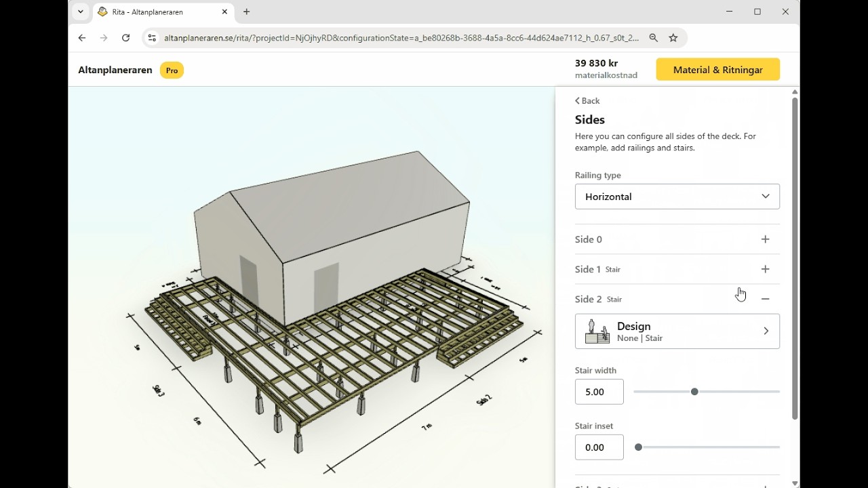Click the address bar URL

pos(401,38)
